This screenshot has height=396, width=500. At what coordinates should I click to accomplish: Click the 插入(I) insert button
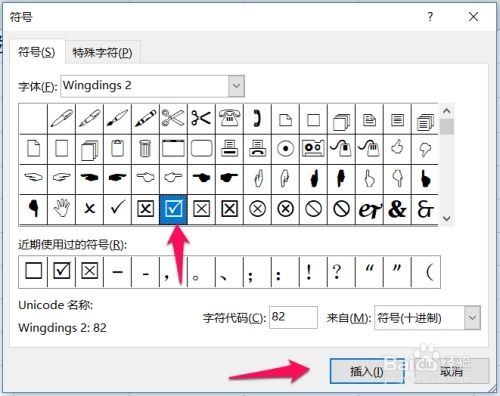[367, 371]
